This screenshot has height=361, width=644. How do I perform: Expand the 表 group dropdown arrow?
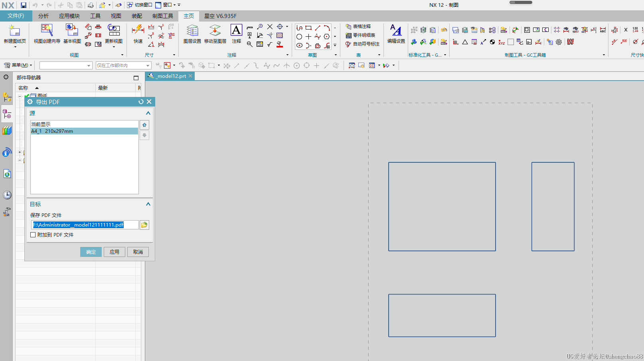[379, 55]
